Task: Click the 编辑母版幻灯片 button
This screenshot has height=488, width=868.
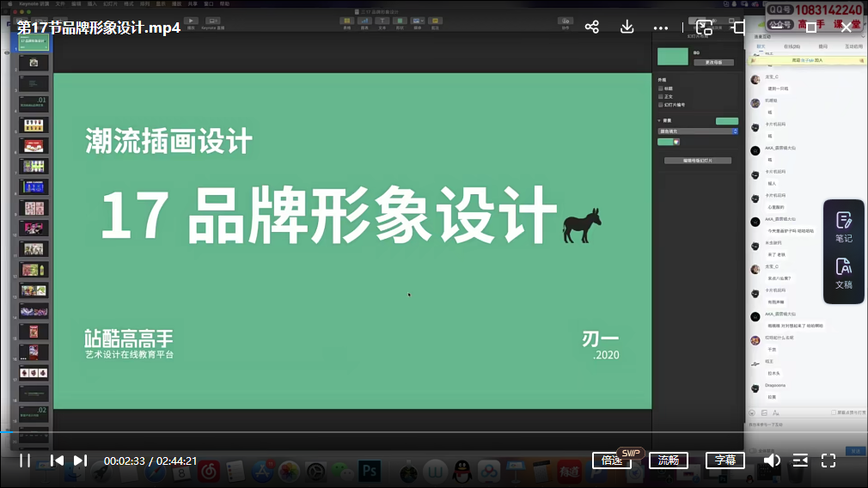Action: tap(698, 161)
